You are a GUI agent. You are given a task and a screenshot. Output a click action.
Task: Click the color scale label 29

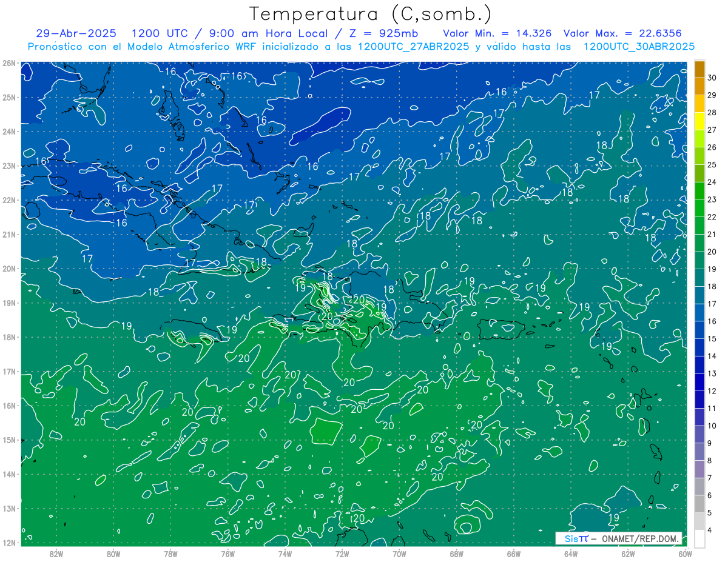point(712,95)
